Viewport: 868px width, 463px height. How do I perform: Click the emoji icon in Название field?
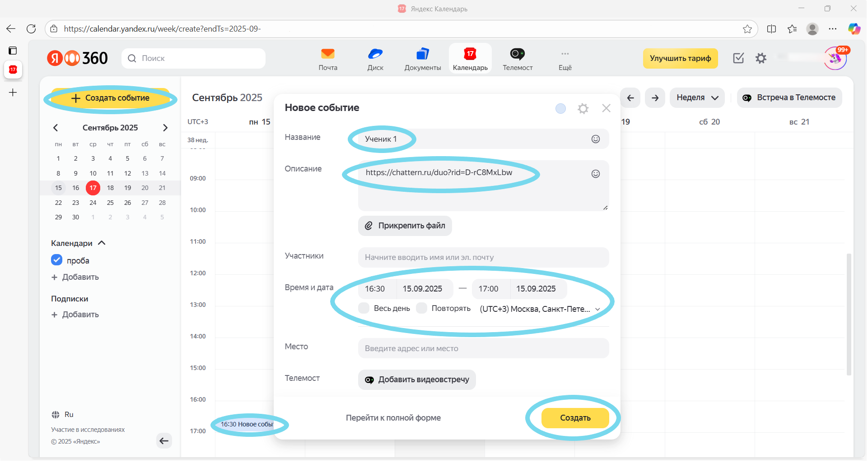point(596,139)
